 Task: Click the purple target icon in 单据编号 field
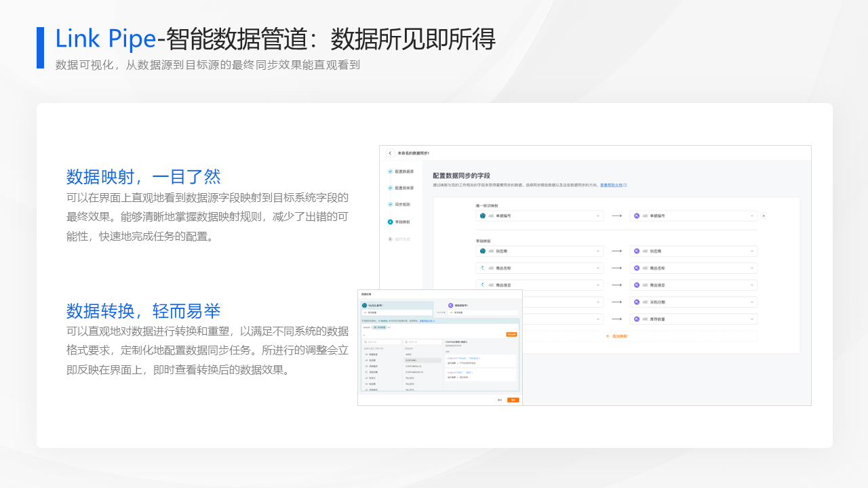tap(637, 216)
